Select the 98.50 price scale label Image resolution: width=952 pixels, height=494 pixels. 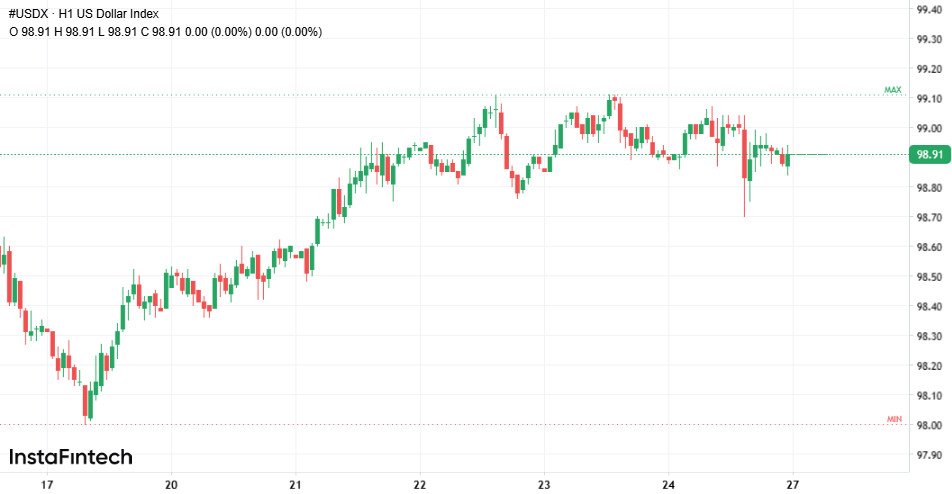point(929,277)
